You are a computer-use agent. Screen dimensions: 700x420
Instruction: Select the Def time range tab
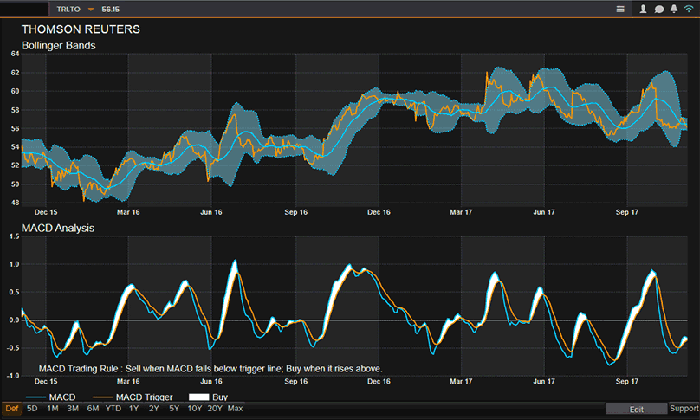pos(12,408)
